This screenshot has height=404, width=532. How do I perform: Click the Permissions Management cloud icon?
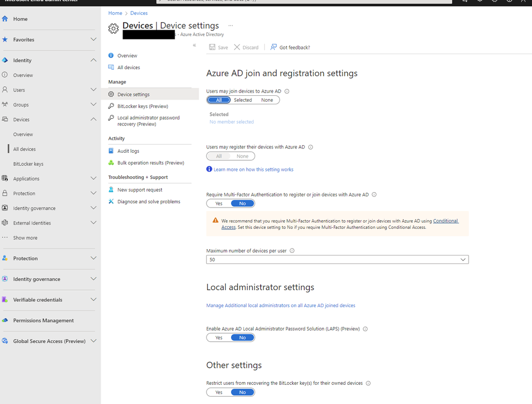(x=5, y=320)
